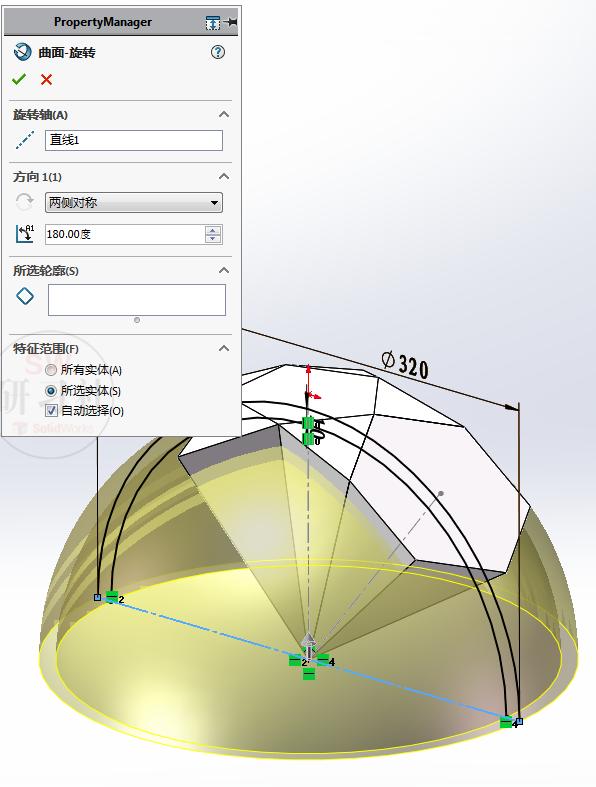Click the revolve axis dashed-line icon
Screen dimensions: 596x787
point(25,140)
